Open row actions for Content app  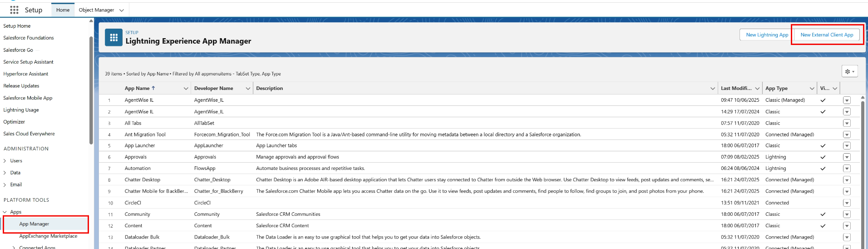point(847,226)
